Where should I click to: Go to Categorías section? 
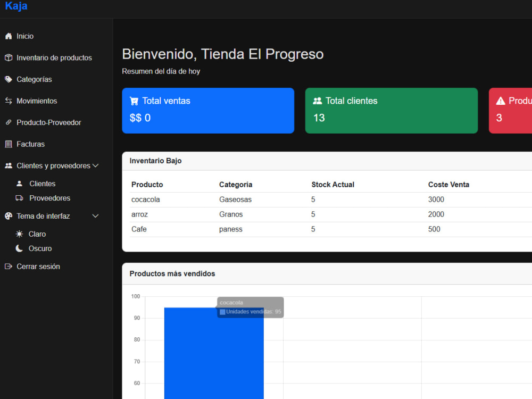click(34, 79)
